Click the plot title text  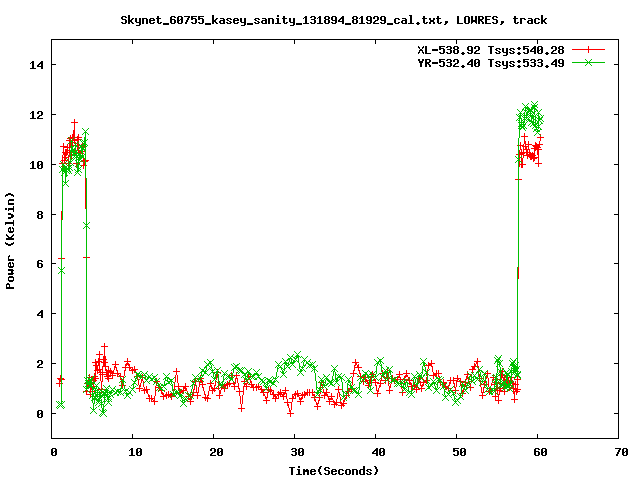click(333, 20)
